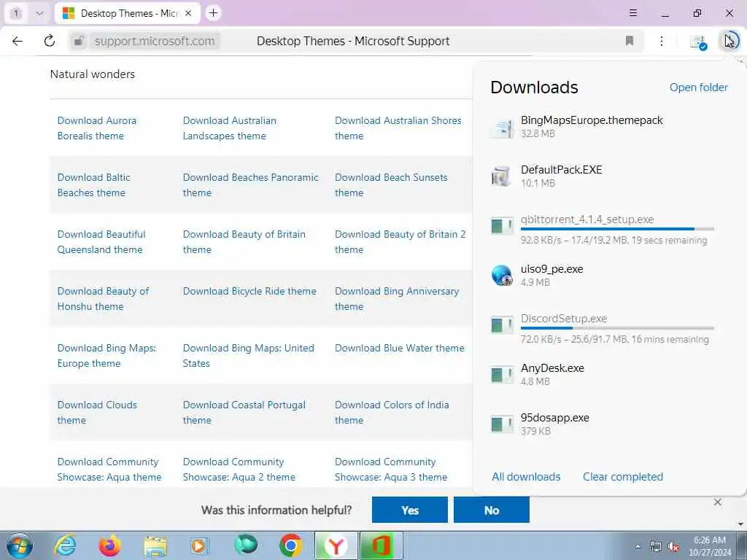
Task: Download Aurora Borealis theme
Action: click(x=97, y=128)
